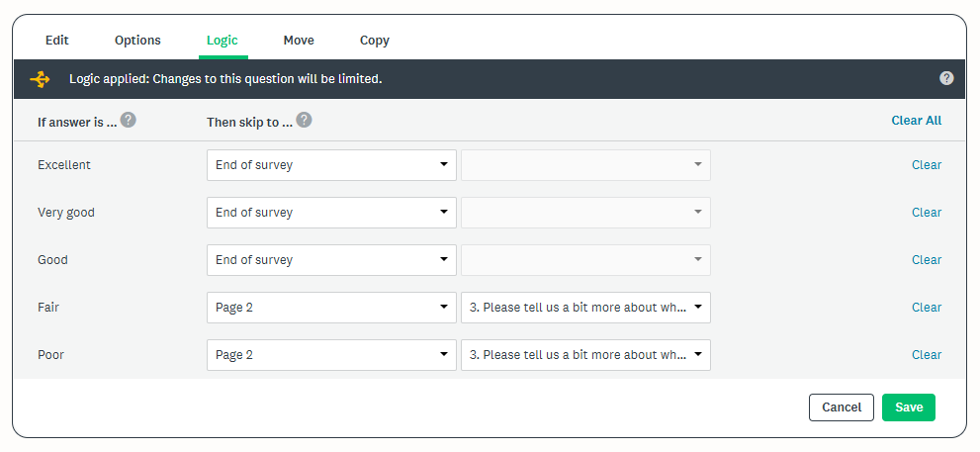
Task: Click the help icon beside 'If answer is'
Action: click(x=129, y=120)
